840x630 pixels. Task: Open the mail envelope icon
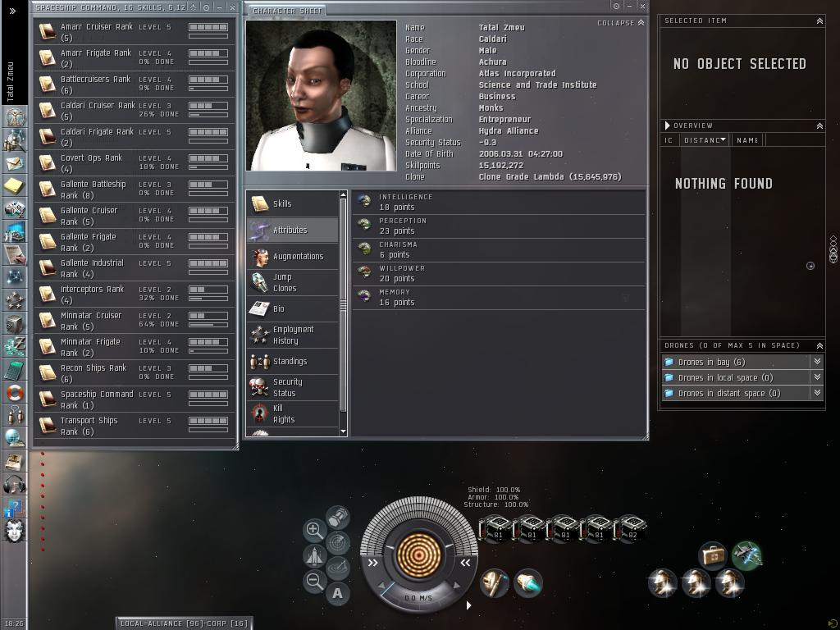tap(15, 163)
